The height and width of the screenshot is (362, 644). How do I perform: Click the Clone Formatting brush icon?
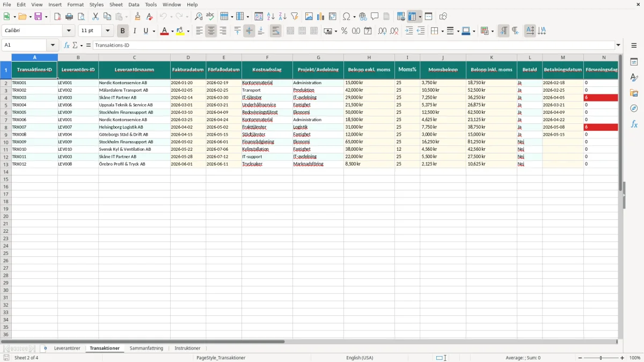138,17
